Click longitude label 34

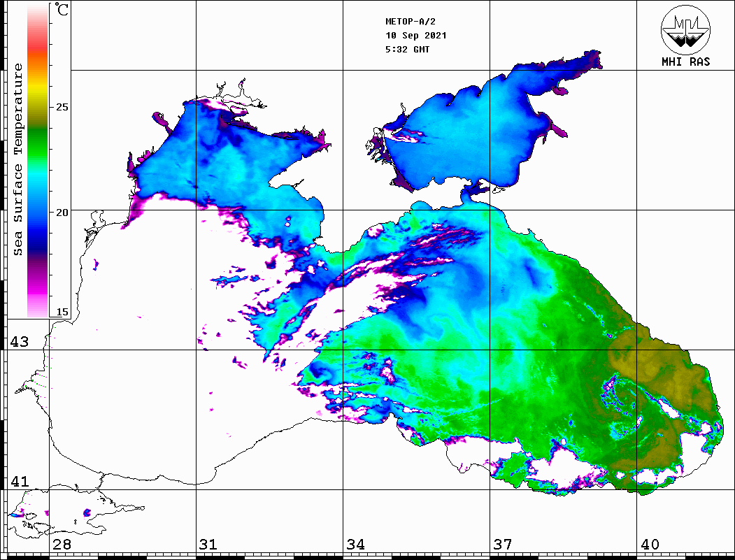pyautogui.click(x=355, y=544)
